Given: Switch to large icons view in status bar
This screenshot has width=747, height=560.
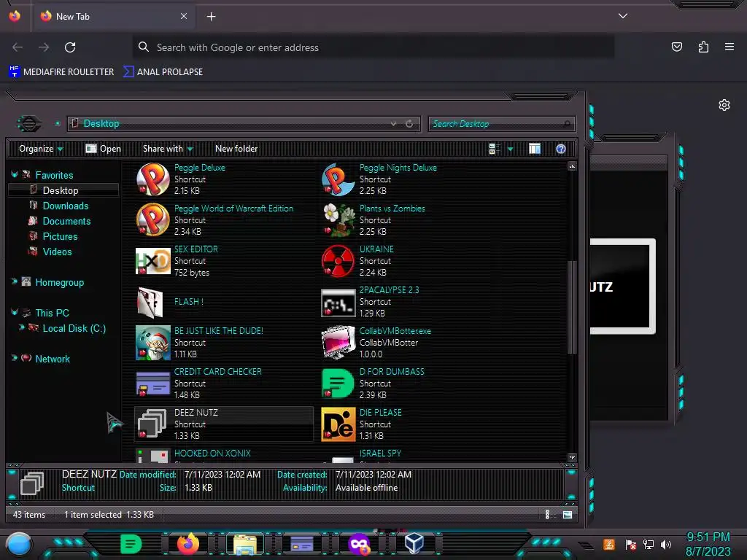Looking at the screenshot, I should [x=567, y=514].
